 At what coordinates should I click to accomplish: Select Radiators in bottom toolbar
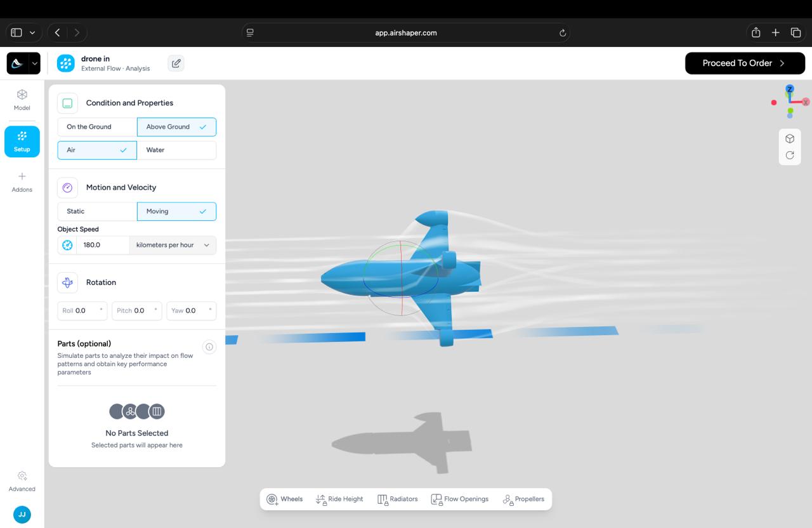click(x=398, y=499)
